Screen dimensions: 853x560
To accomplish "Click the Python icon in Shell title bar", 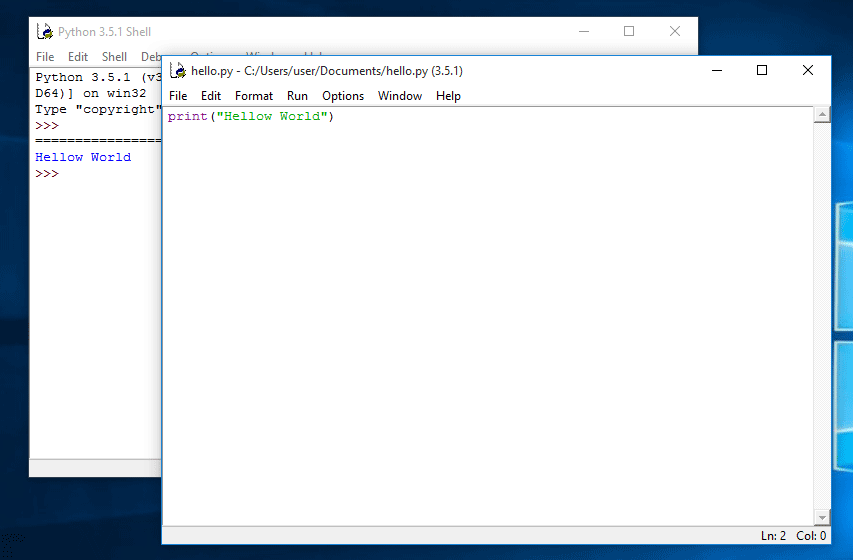I will (45, 32).
